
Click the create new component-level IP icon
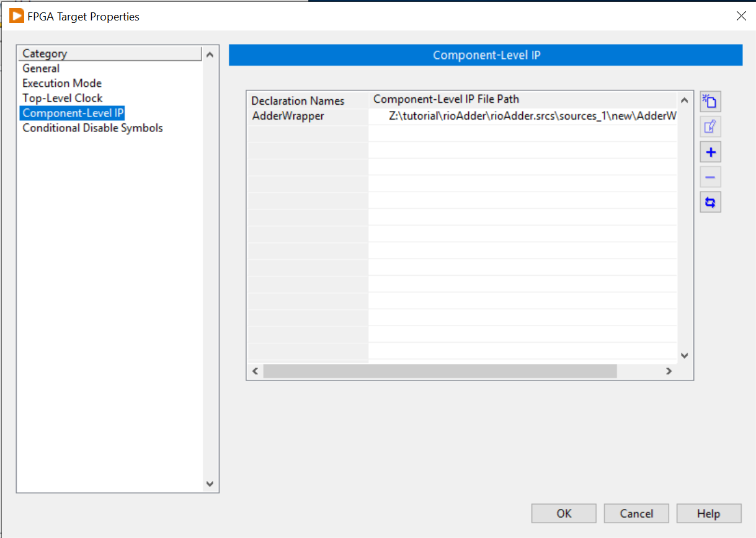[710, 101]
